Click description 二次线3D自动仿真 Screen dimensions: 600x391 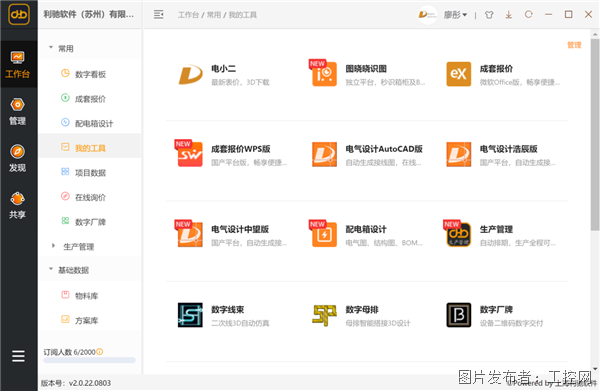pyautogui.click(x=240, y=323)
